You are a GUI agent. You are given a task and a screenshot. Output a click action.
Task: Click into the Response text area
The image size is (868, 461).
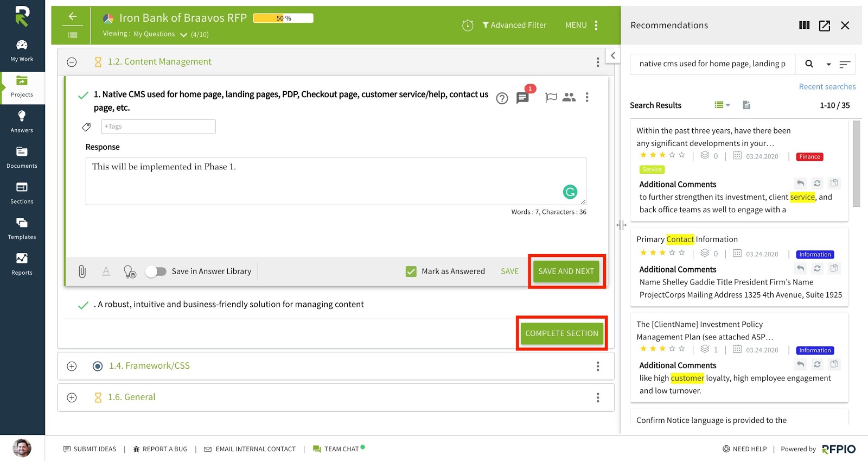tap(336, 181)
